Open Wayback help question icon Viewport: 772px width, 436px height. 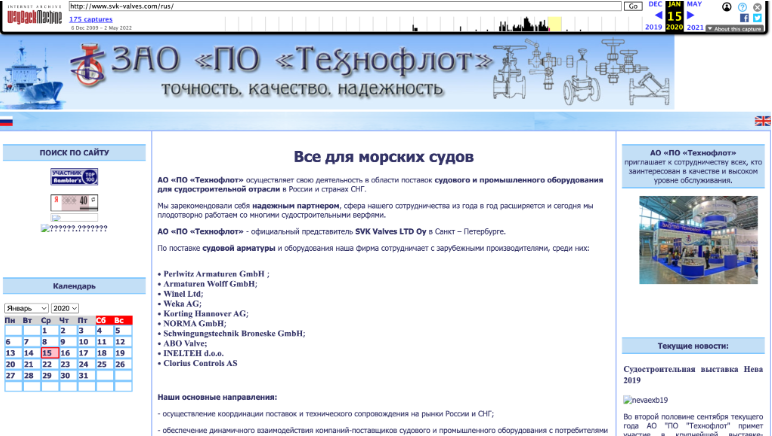[742, 7]
